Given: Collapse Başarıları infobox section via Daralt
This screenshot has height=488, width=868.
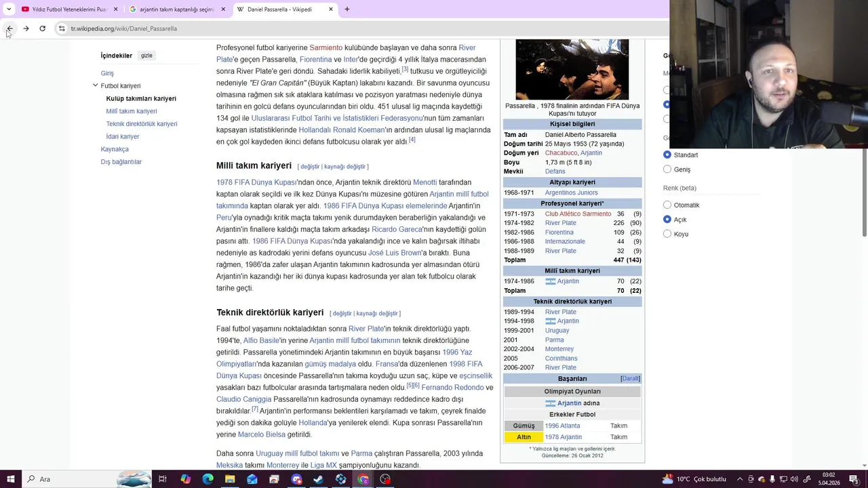Looking at the screenshot, I should tap(631, 379).
